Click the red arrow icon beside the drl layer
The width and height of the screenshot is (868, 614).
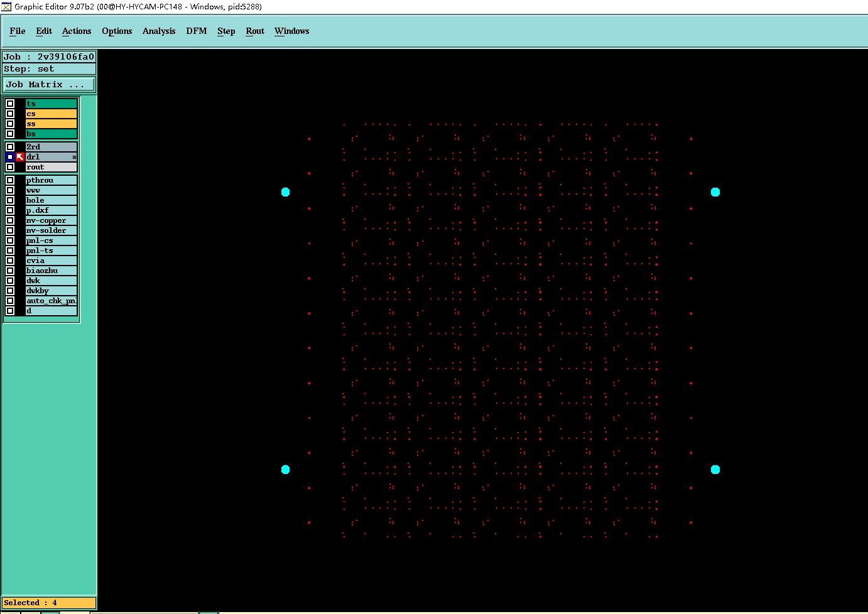point(20,157)
